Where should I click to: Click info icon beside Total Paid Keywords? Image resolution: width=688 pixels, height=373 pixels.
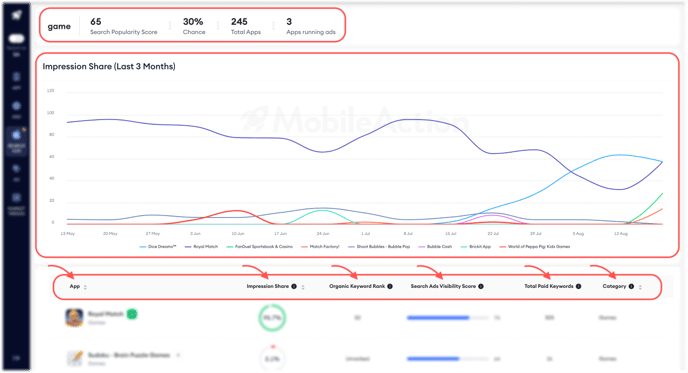coord(578,287)
